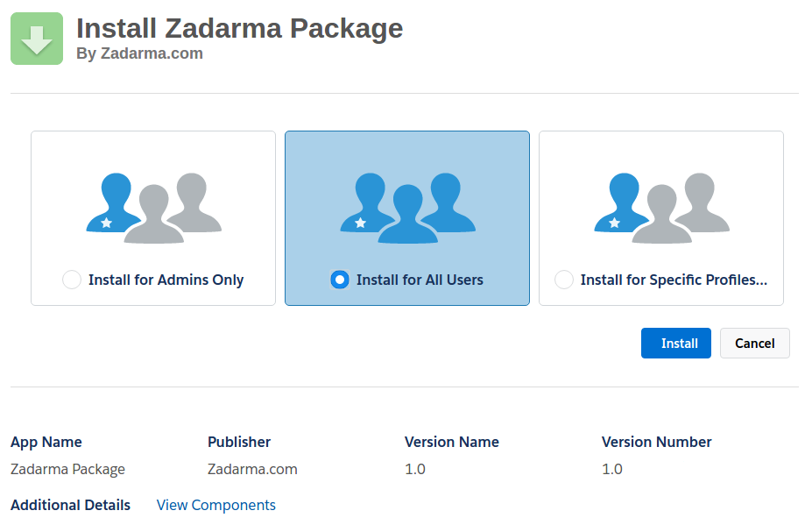Click the By Zadarma.com subtitle text
This screenshot has width=812, height=532.
139,53
